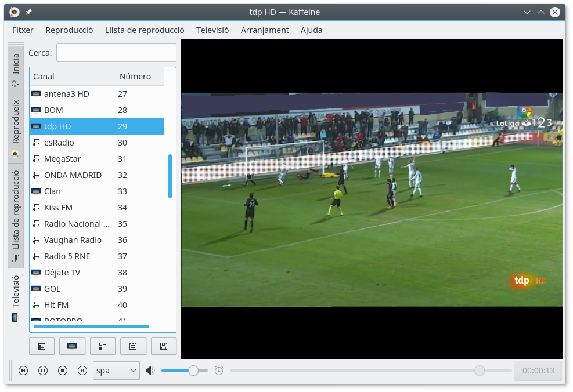Viewport: 573px width, 392px height.
Task: Open the program guide button
Action: click(103, 346)
